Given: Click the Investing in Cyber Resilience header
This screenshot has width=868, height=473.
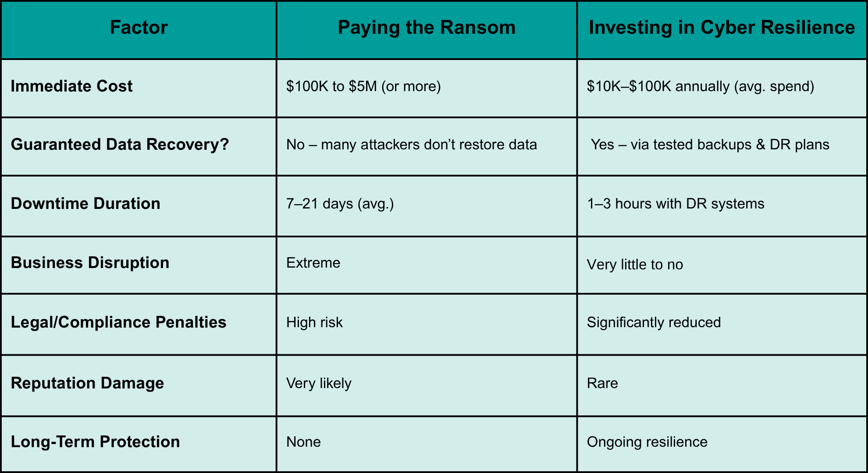Looking at the screenshot, I should [722, 28].
